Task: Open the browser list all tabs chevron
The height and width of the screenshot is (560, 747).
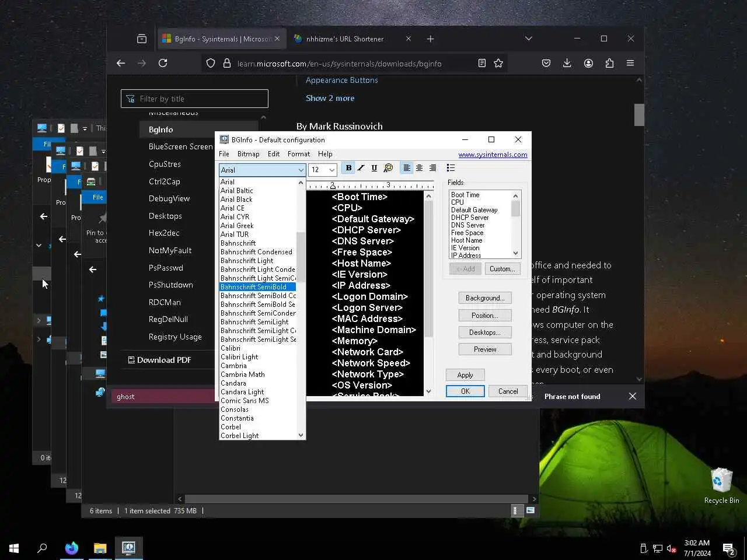Action: point(529,38)
